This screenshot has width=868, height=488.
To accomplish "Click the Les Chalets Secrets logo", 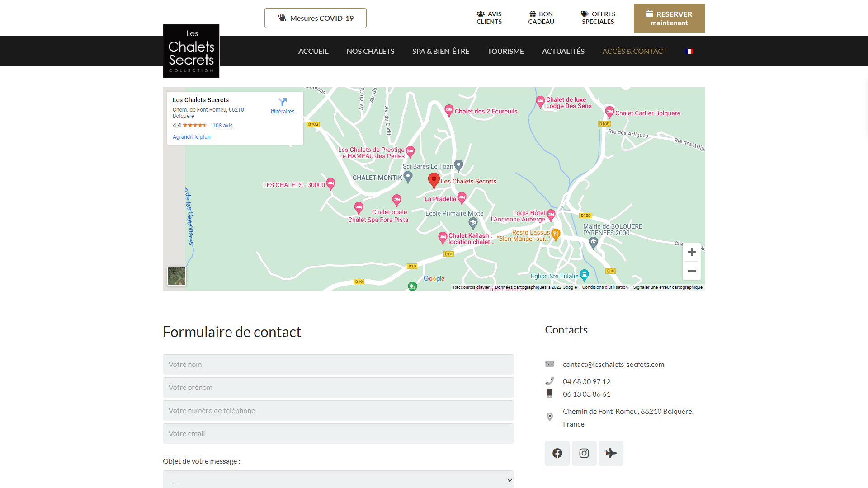I will tap(191, 51).
